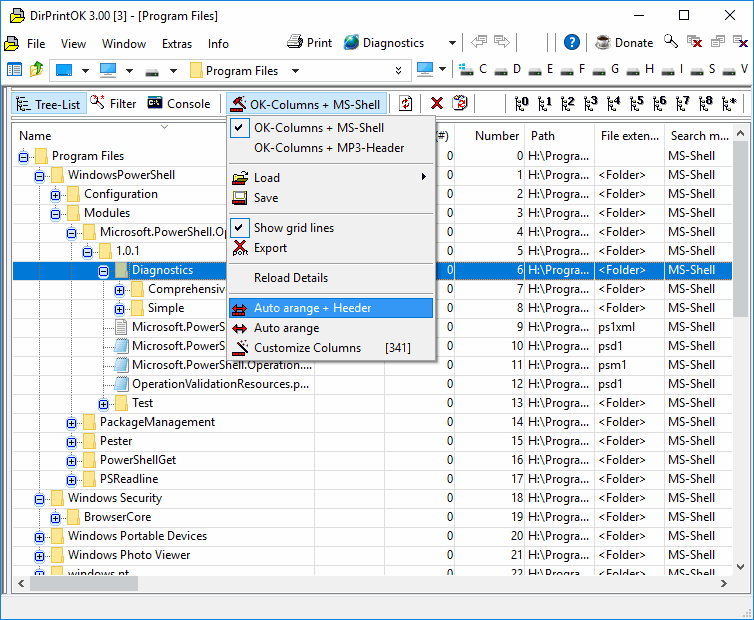The image size is (754, 620).
Task: Click the folder-up navigation icon
Action: coord(37,70)
